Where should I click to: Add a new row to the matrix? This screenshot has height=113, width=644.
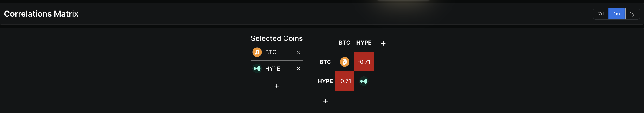point(325,101)
